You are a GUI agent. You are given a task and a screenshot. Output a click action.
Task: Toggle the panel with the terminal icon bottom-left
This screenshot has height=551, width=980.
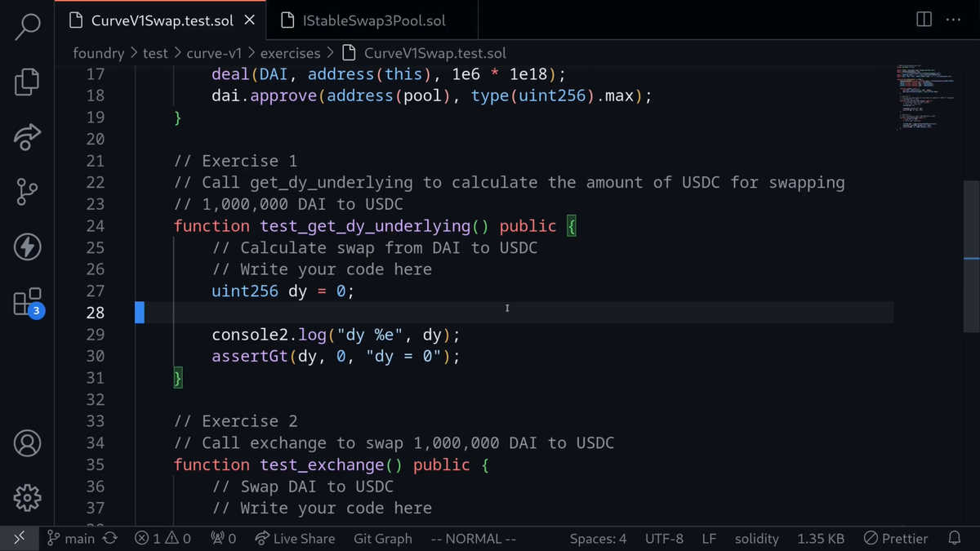tap(20, 538)
